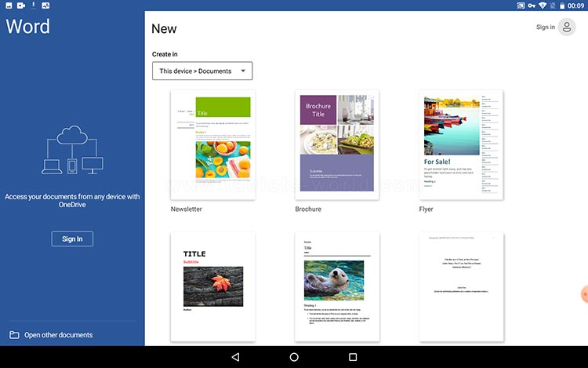Expand the Create in location dropdown

202,71
